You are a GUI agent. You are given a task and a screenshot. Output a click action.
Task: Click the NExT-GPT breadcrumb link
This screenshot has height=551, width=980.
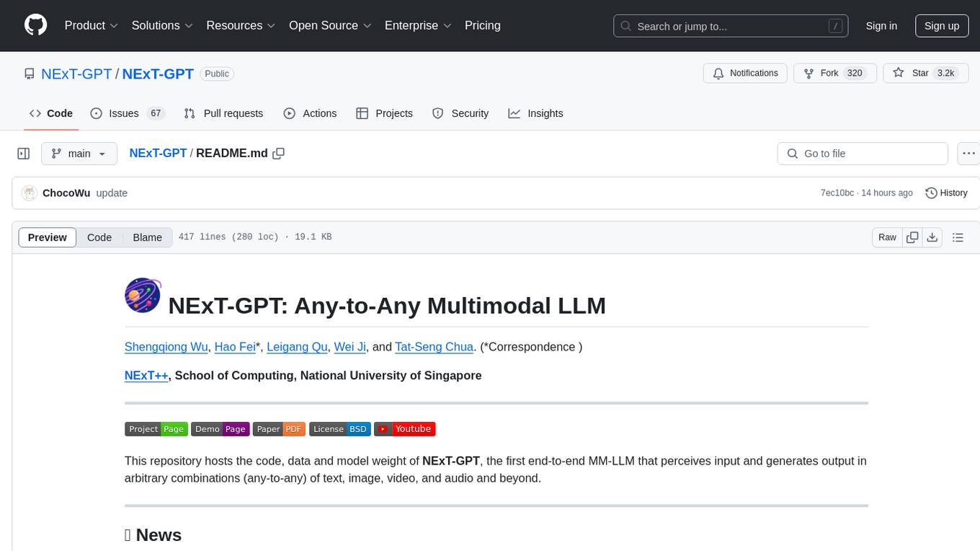[158, 153]
